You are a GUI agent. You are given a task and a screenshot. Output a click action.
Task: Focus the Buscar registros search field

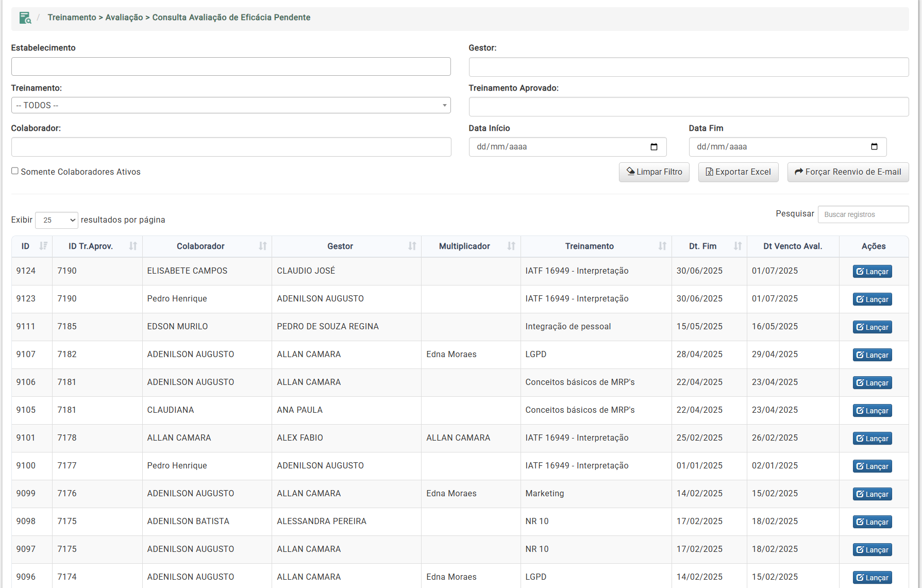point(863,214)
